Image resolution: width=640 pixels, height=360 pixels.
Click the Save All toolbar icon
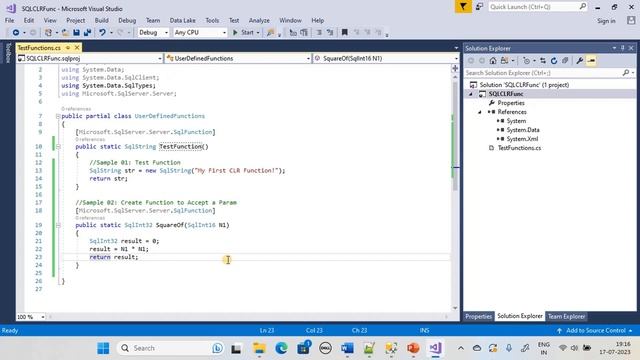click(87, 32)
